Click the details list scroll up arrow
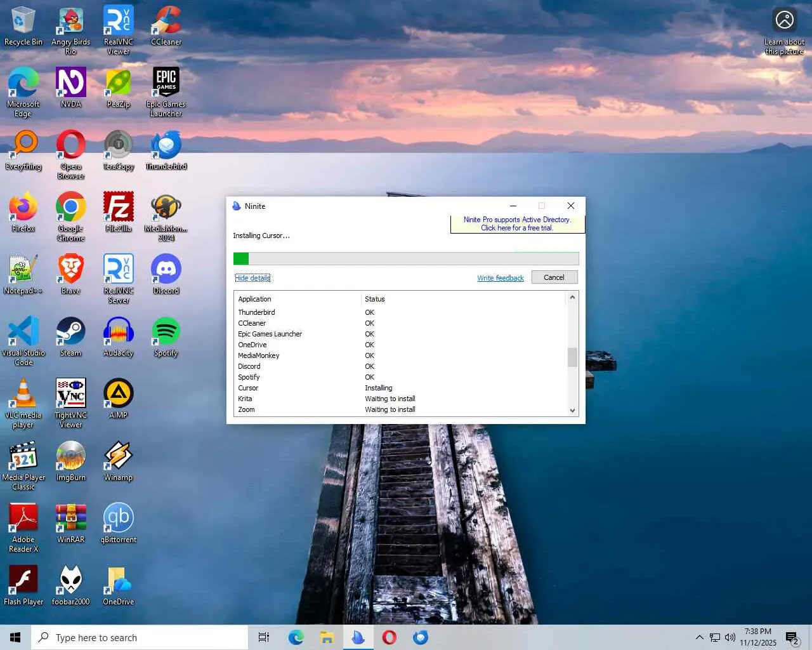The width and height of the screenshot is (812, 650). 572,298
